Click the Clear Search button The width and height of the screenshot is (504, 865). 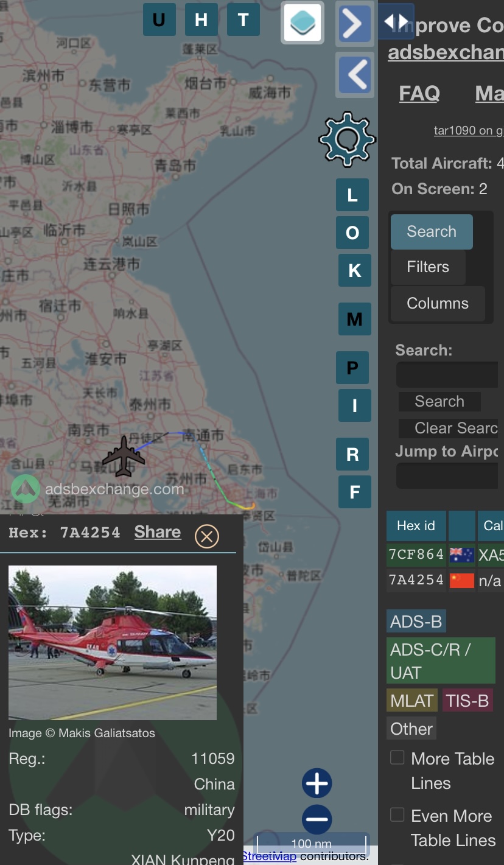[449, 429]
